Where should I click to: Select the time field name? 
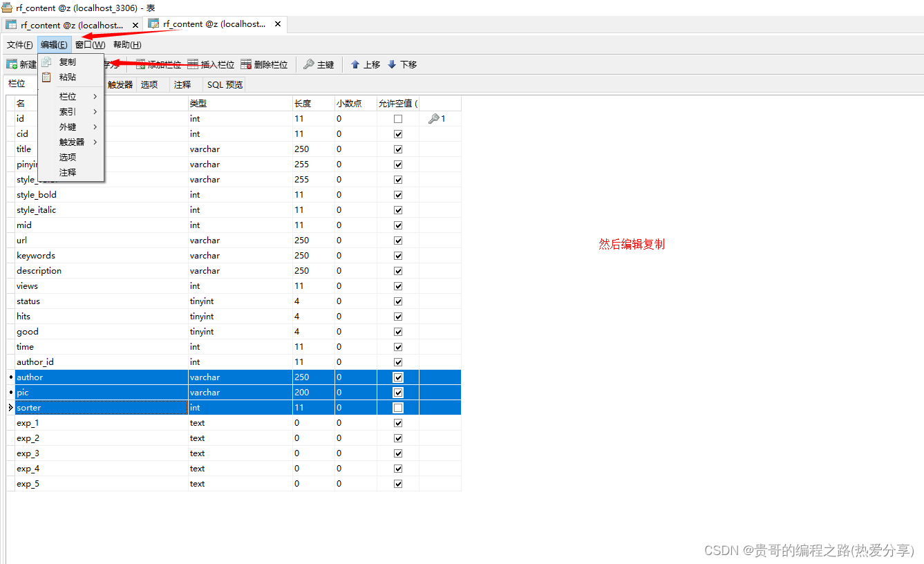click(26, 347)
